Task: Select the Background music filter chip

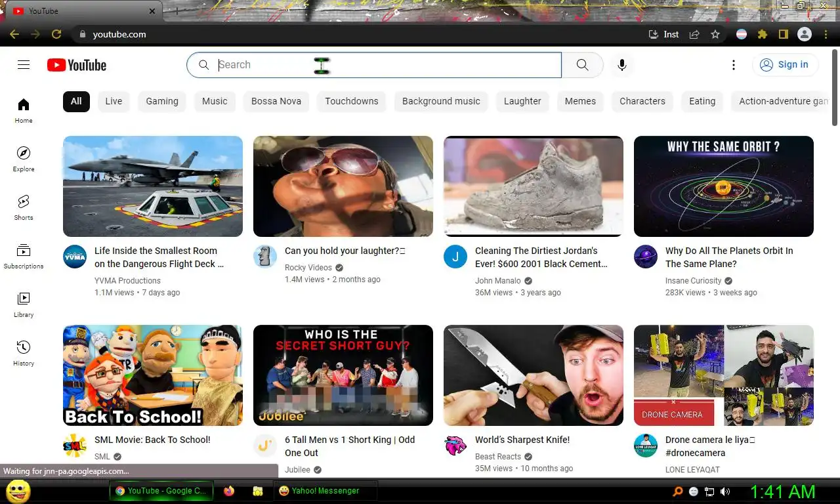Action: tap(441, 101)
